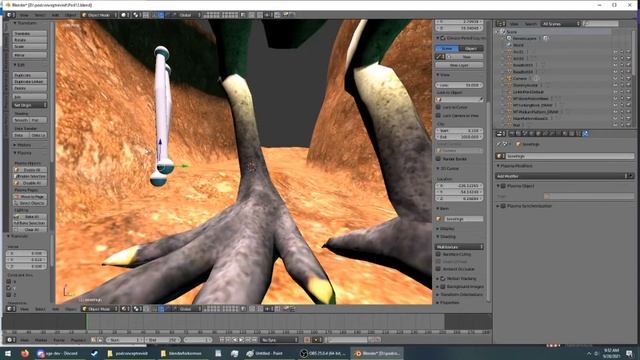This screenshot has height=360, width=640.
Task: Click the Rotate button in the tool shelf
Action: click(x=30, y=40)
